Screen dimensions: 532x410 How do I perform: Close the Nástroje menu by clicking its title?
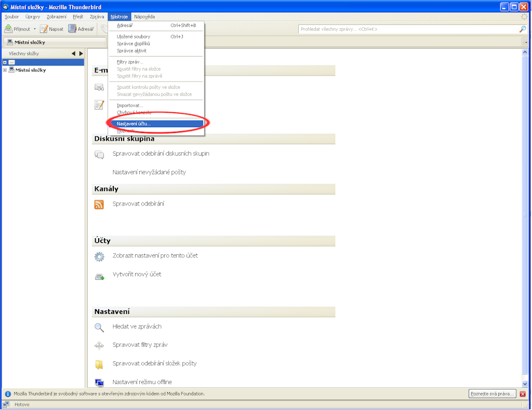119,17
